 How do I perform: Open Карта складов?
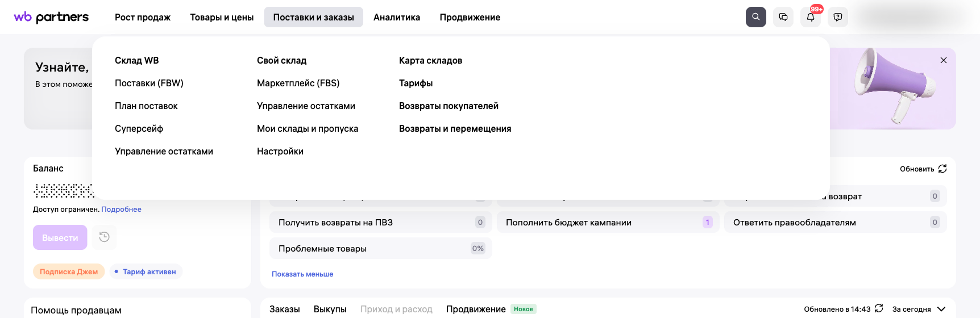point(430,60)
